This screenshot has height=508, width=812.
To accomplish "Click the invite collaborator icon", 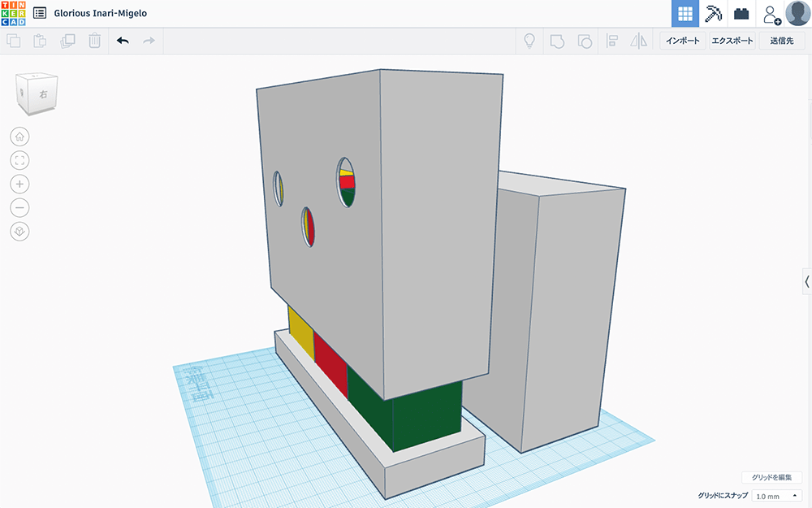I will [x=771, y=14].
